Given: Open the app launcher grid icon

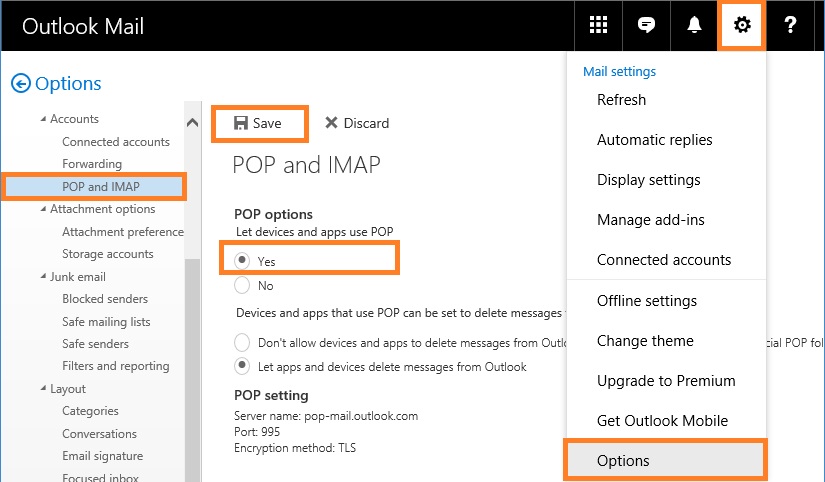Looking at the screenshot, I should 598,25.
